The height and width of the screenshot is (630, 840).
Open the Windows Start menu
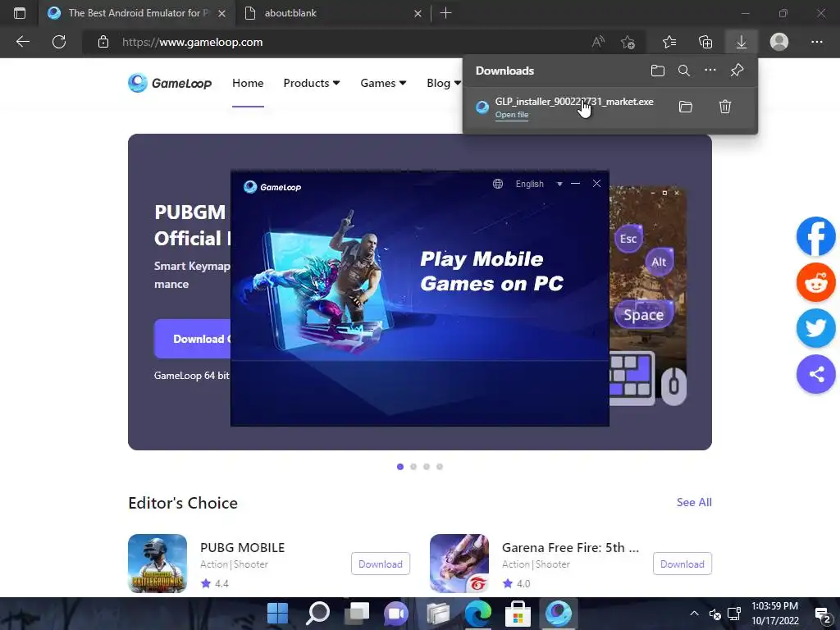277,614
